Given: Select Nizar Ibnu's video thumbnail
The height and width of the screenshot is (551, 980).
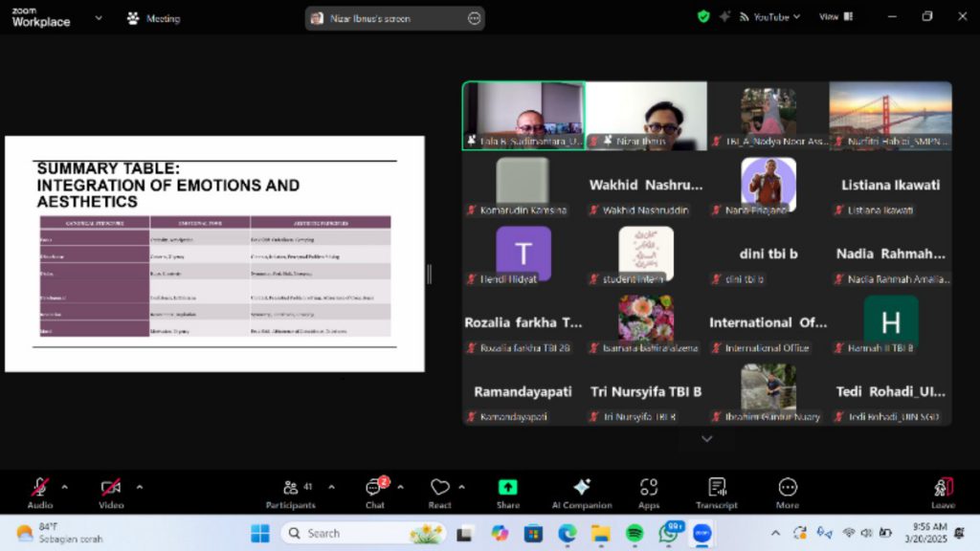Looking at the screenshot, I should point(646,116).
